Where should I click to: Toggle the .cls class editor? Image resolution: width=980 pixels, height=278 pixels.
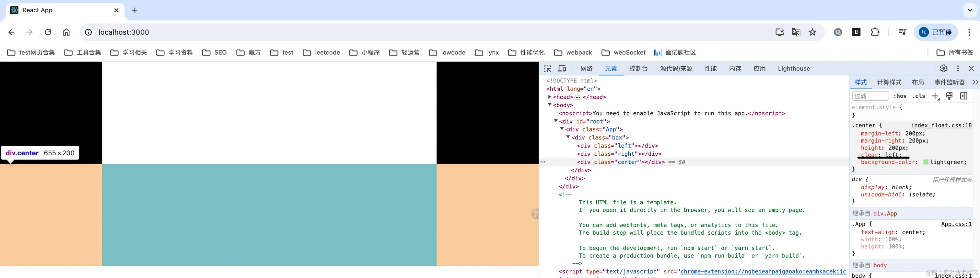(919, 96)
